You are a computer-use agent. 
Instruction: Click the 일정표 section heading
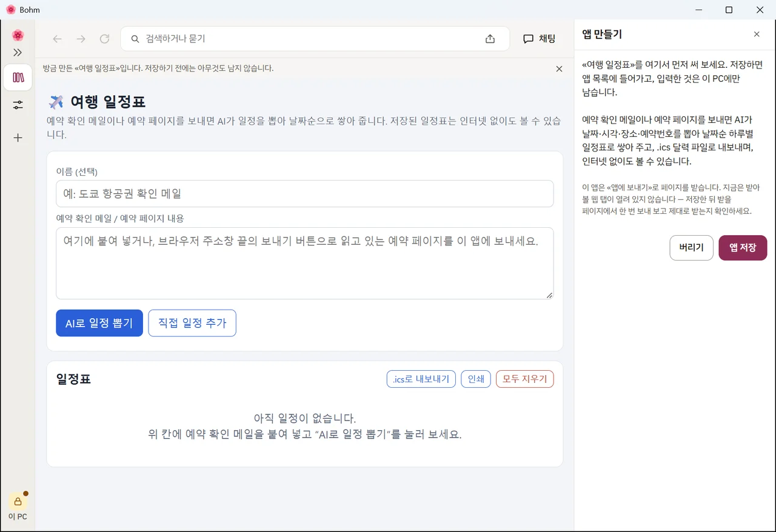(73, 379)
